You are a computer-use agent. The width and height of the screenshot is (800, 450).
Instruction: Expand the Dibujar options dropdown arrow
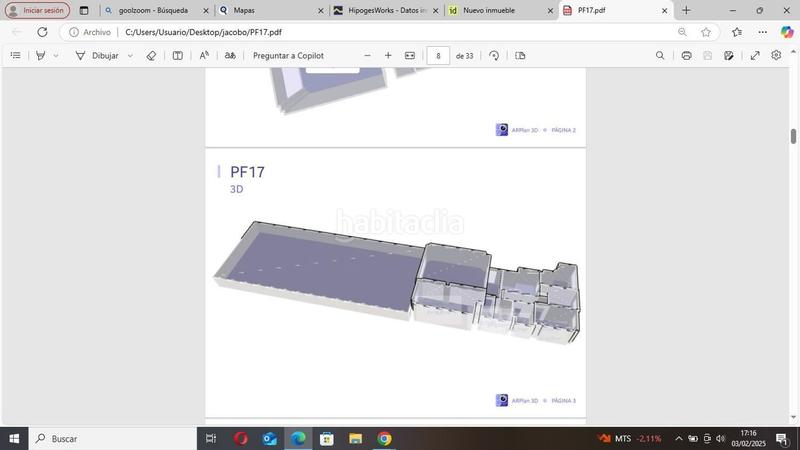point(130,56)
